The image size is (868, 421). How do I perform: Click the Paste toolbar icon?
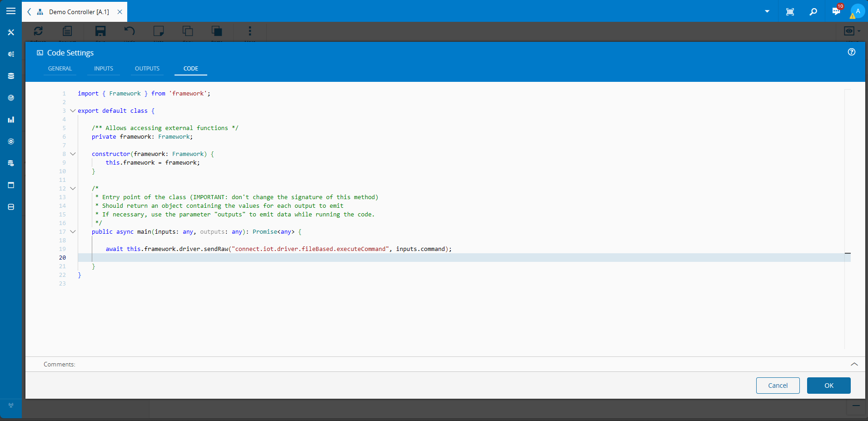[x=217, y=31]
